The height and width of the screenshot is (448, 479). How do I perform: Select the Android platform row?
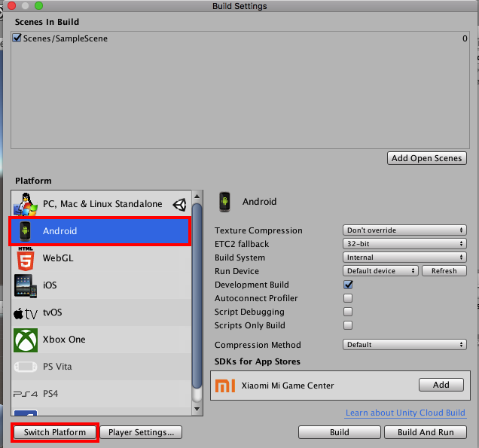(x=100, y=231)
